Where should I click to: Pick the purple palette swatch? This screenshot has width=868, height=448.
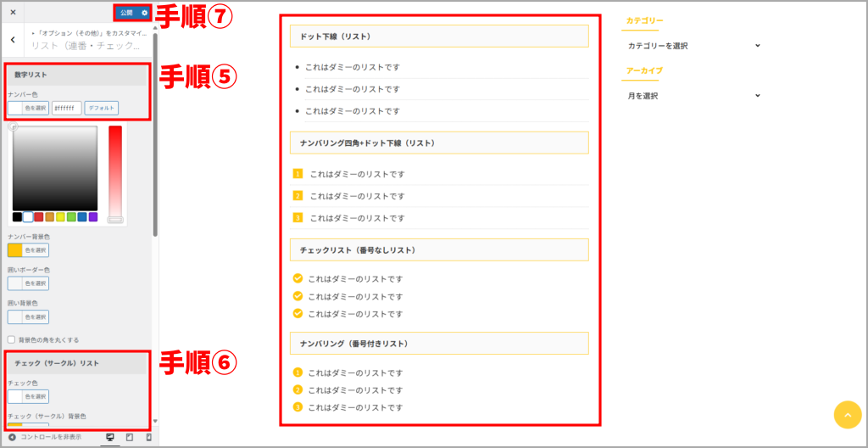click(x=93, y=217)
